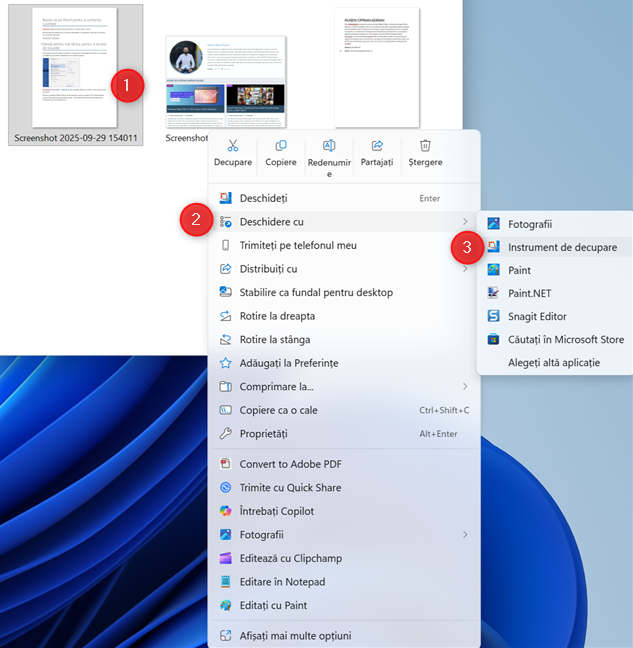Click Căutați în Microsoft Store

tap(565, 339)
